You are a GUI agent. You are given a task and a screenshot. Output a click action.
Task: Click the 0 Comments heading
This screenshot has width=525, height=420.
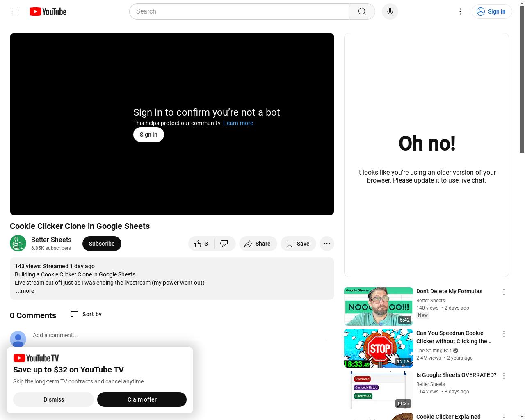coord(33,315)
